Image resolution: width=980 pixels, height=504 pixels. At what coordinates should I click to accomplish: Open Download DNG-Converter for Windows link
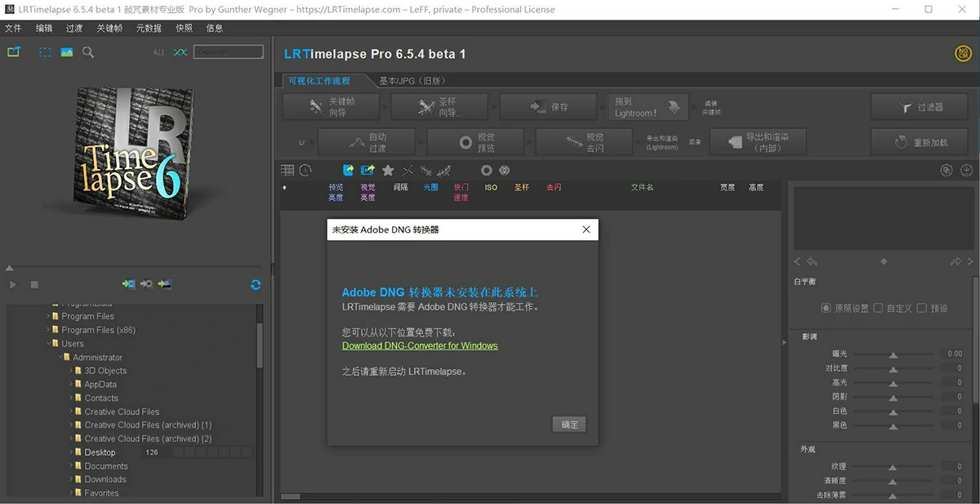coord(420,346)
